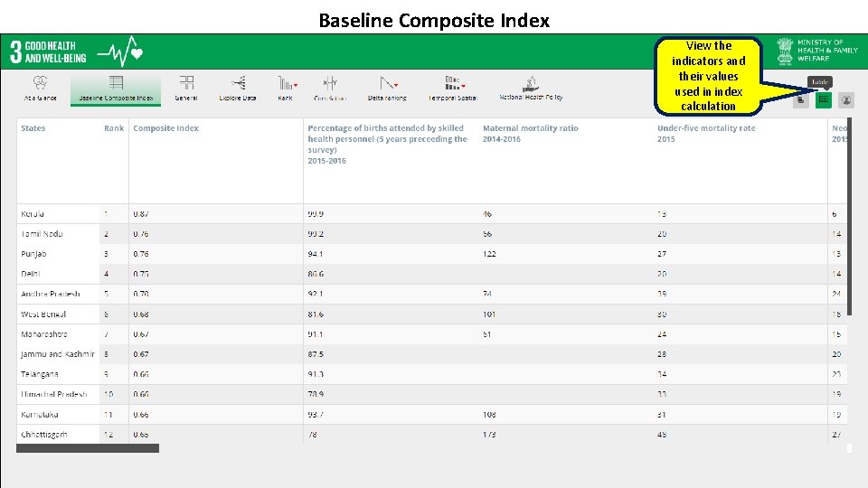The height and width of the screenshot is (488, 868).
Task: Click Kerala's composite index value 0.87
Action: [141, 214]
